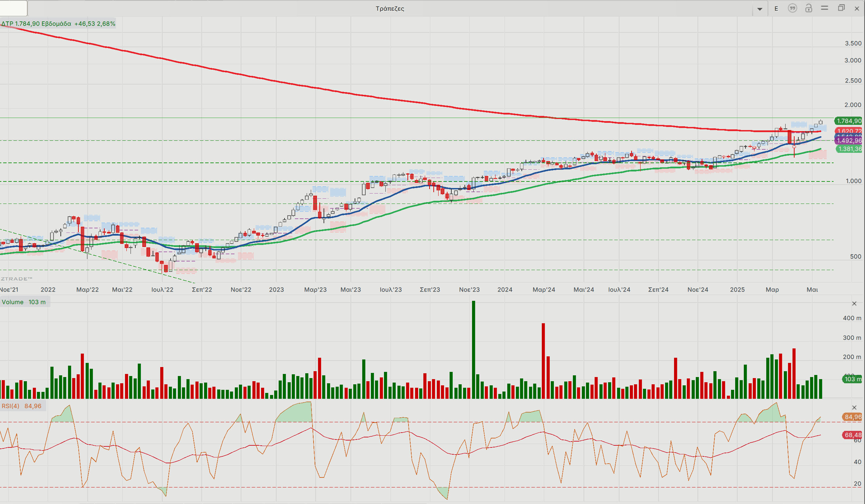865x504 pixels.
Task: Open the two-line menu icon
Action: 825,8
